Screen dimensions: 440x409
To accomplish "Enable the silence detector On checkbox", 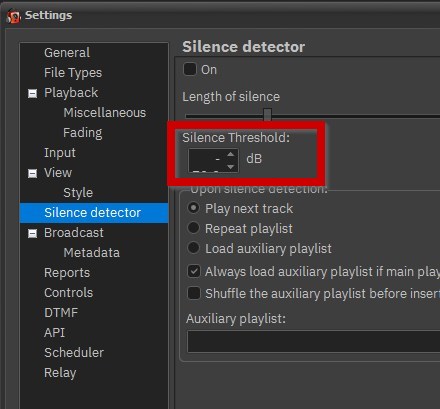I will point(190,69).
